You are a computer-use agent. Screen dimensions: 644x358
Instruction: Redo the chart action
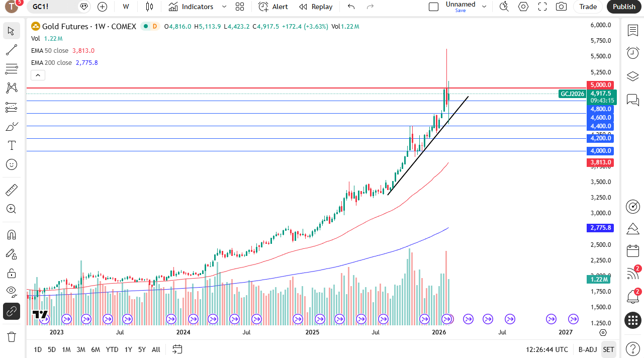371,7
